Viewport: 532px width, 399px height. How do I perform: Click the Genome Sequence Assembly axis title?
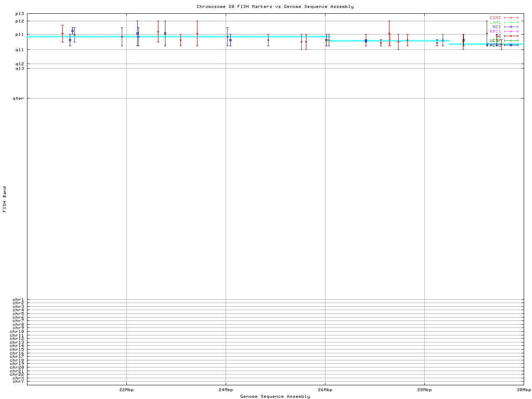[275, 397]
